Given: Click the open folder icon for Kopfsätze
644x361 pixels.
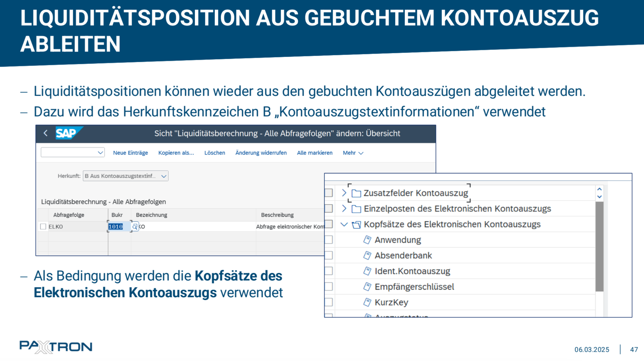Looking at the screenshot, I should 356,225.
